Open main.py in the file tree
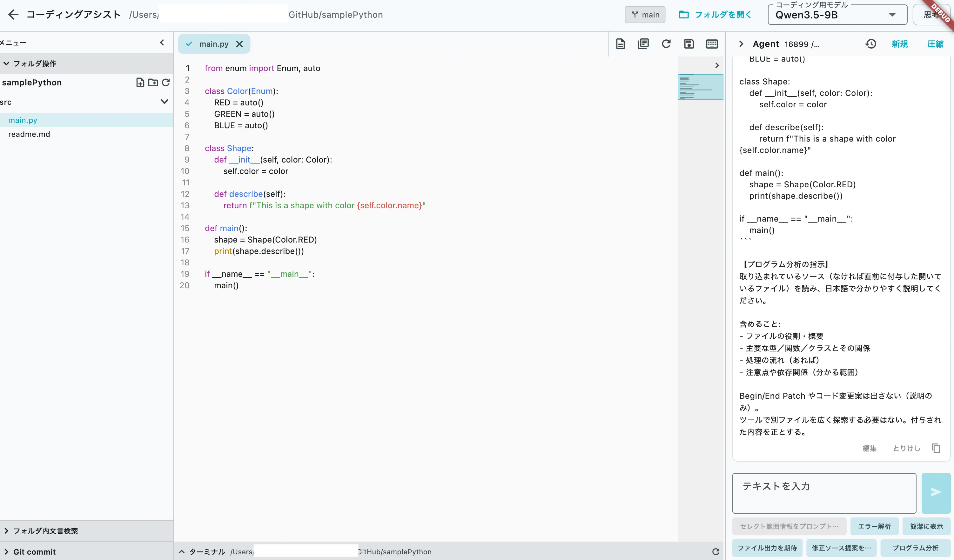Screen dimensions: 954x560 (x=87, y=120)
